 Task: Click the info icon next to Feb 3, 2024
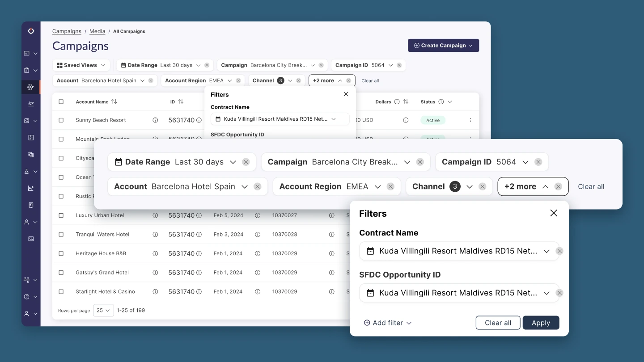258,234
